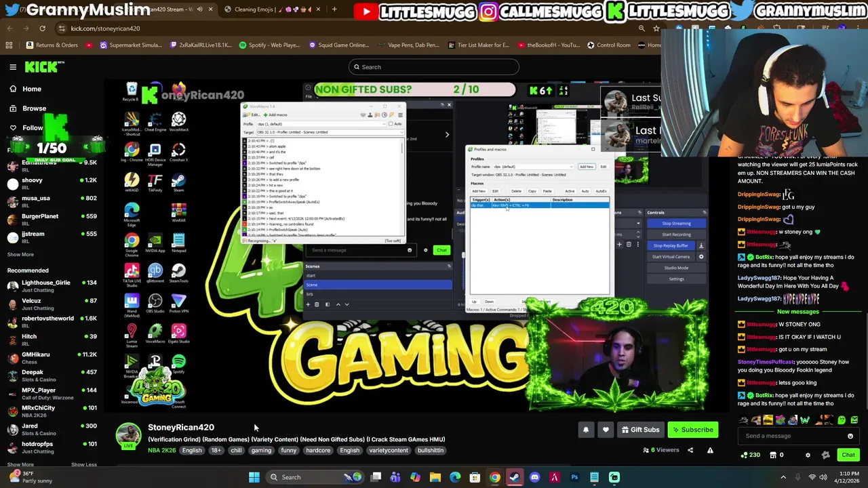Click the green Chat send button
868x488 pixels.
click(x=848, y=455)
